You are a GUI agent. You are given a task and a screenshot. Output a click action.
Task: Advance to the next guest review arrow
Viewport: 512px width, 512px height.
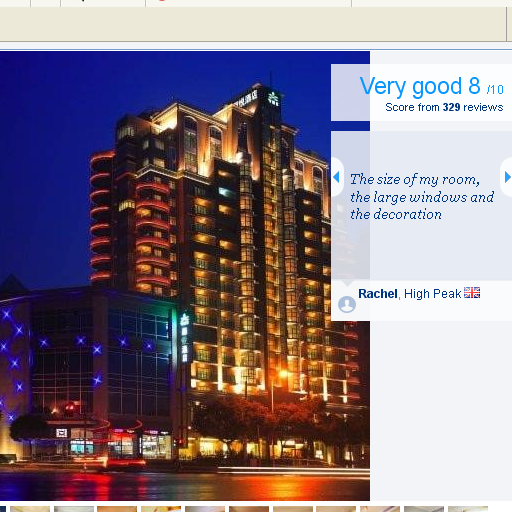(x=507, y=177)
